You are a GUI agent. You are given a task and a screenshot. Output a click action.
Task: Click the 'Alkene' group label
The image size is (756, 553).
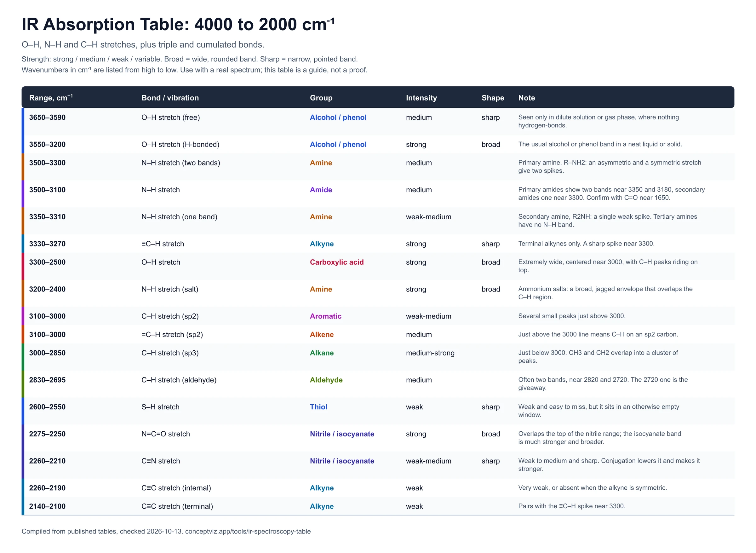pyautogui.click(x=322, y=335)
